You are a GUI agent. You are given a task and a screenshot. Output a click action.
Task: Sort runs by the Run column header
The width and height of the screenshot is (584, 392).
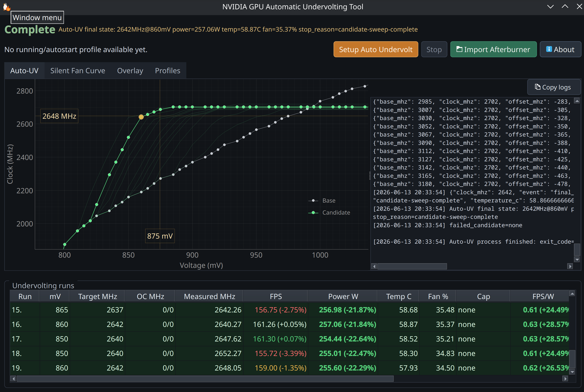tap(25, 297)
